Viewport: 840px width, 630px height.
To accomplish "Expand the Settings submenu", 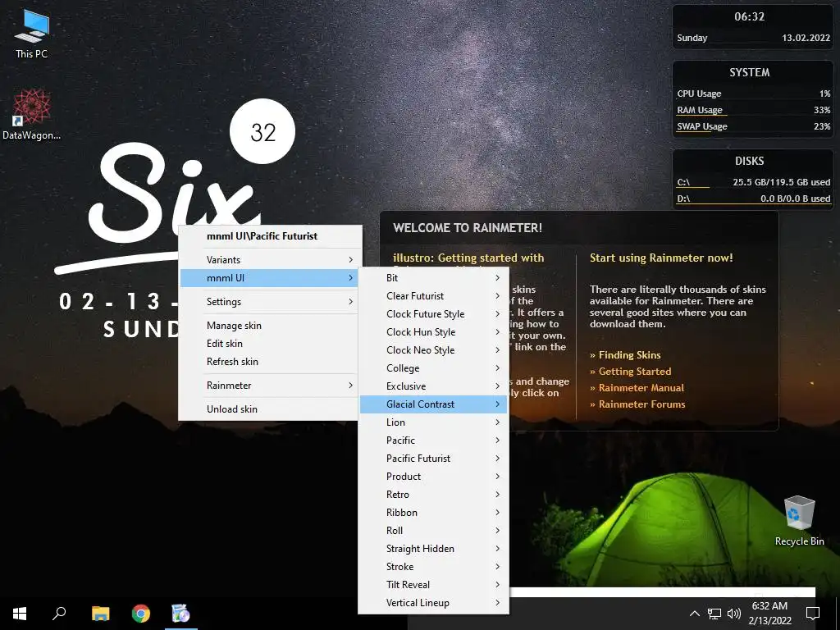I will pos(271,302).
